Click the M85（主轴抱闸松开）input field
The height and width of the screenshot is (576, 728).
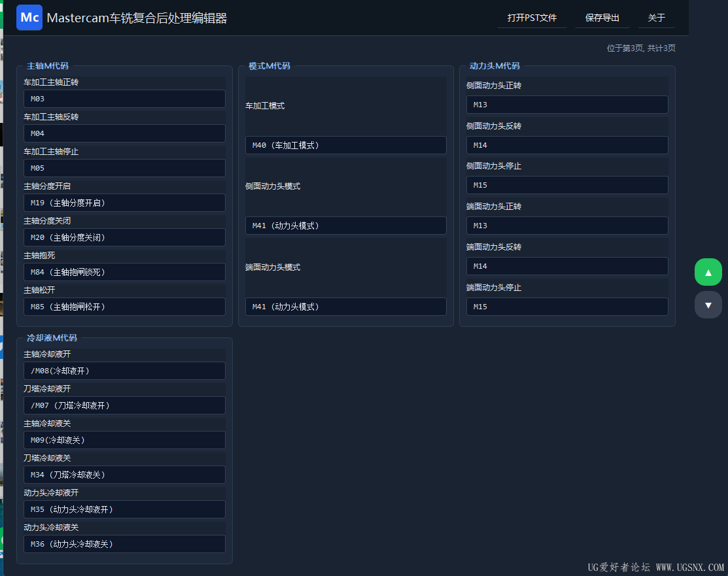click(124, 307)
